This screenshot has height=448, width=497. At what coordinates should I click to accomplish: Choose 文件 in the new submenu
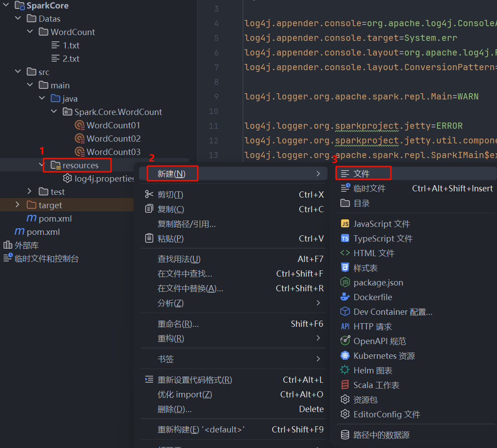[361, 174]
